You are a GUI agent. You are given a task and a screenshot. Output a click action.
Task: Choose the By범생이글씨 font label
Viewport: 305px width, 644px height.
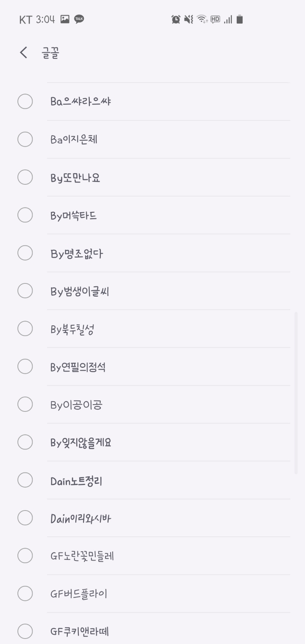click(80, 291)
